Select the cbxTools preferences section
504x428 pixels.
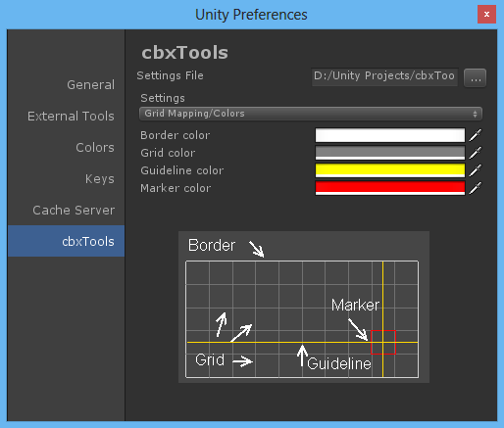pos(66,241)
